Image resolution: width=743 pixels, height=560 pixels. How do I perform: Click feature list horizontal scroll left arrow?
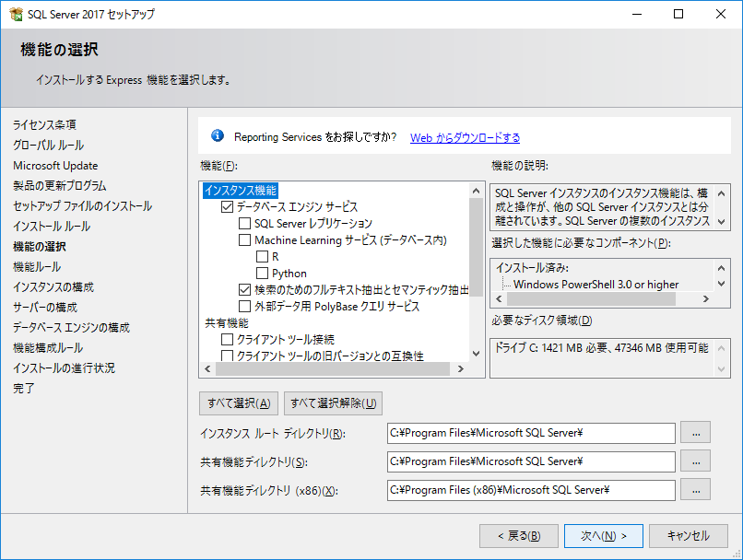207,369
